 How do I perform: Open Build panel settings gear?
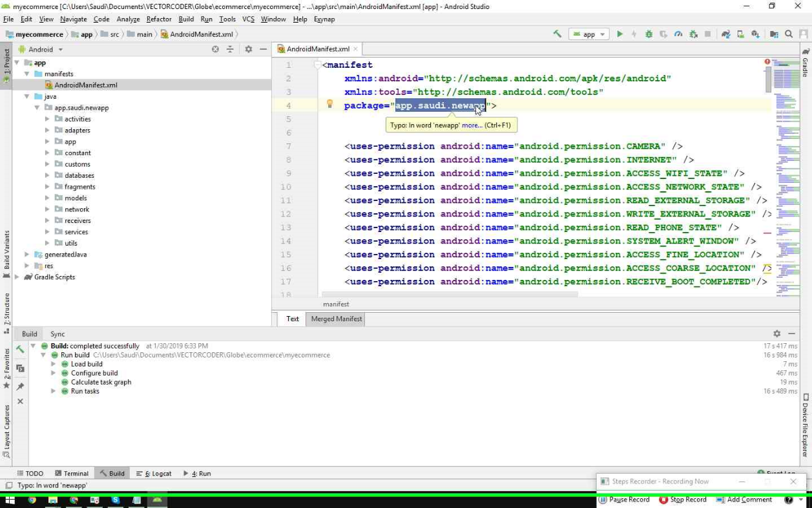(x=776, y=333)
